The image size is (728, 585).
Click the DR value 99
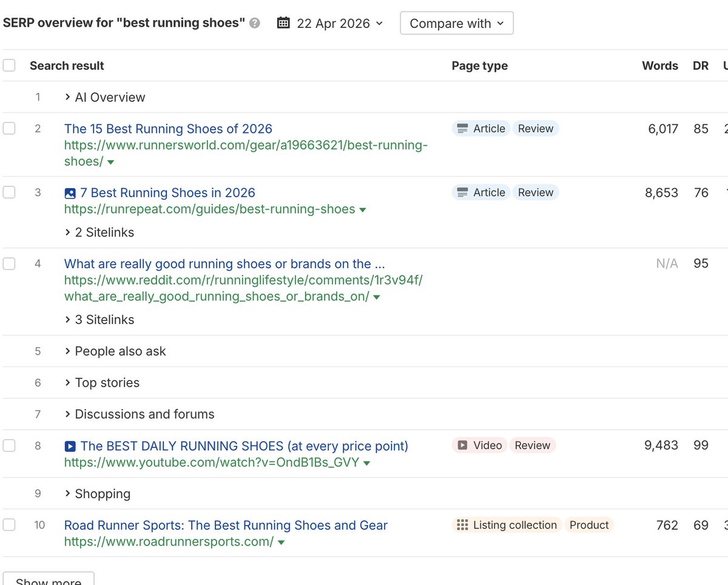[701, 445]
